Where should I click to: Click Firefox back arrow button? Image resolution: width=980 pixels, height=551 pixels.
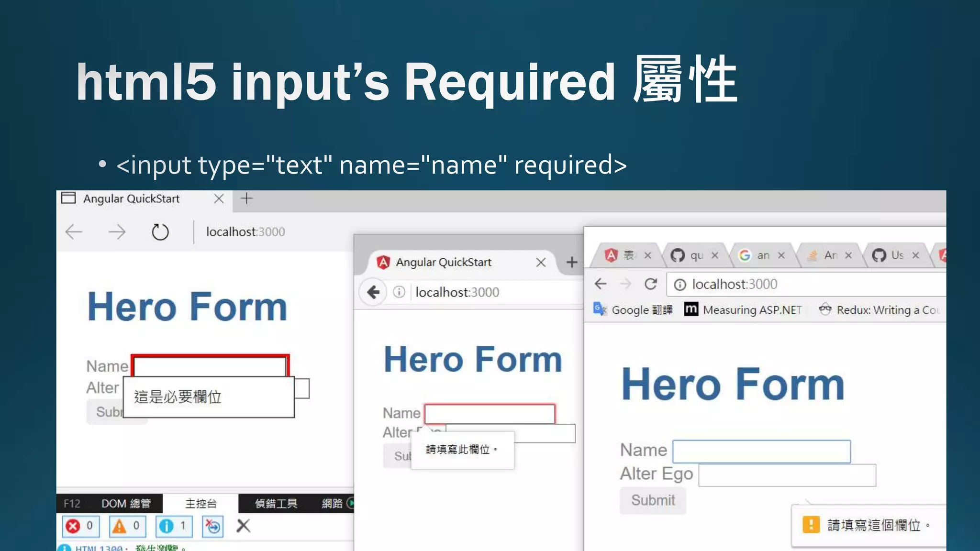coord(373,292)
